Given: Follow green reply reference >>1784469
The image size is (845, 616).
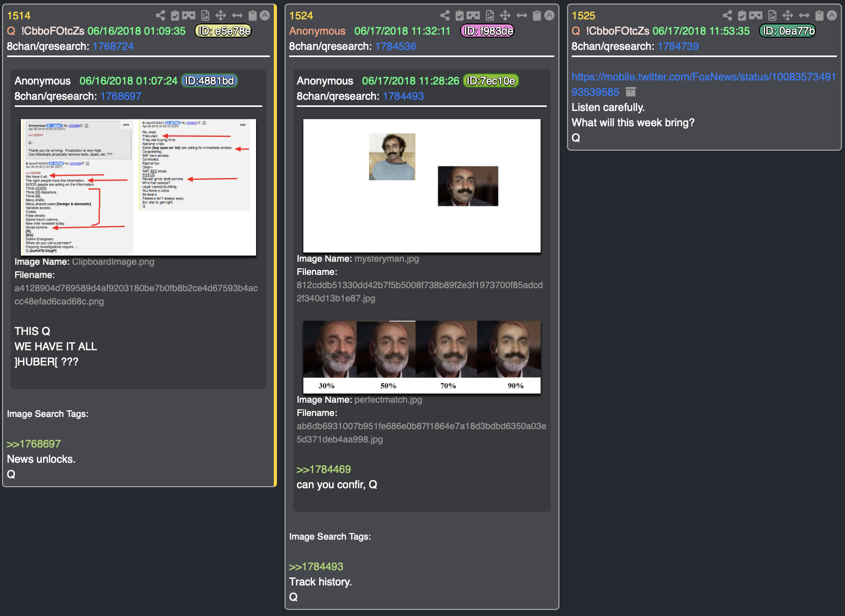Looking at the screenshot, I should click(x=324, y=469).
